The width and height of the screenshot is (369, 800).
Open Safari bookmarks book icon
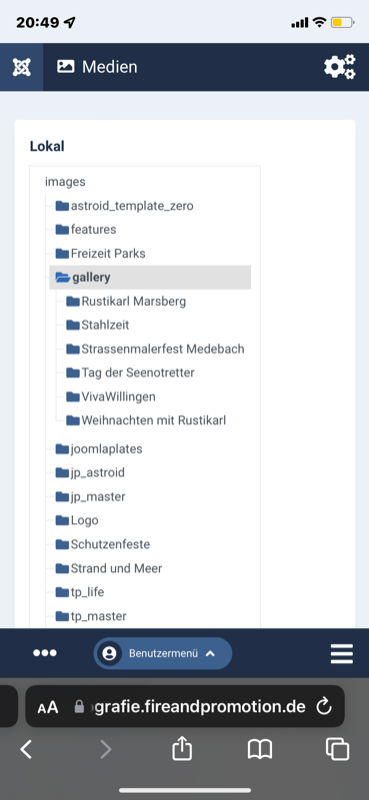tap(260, 749)
